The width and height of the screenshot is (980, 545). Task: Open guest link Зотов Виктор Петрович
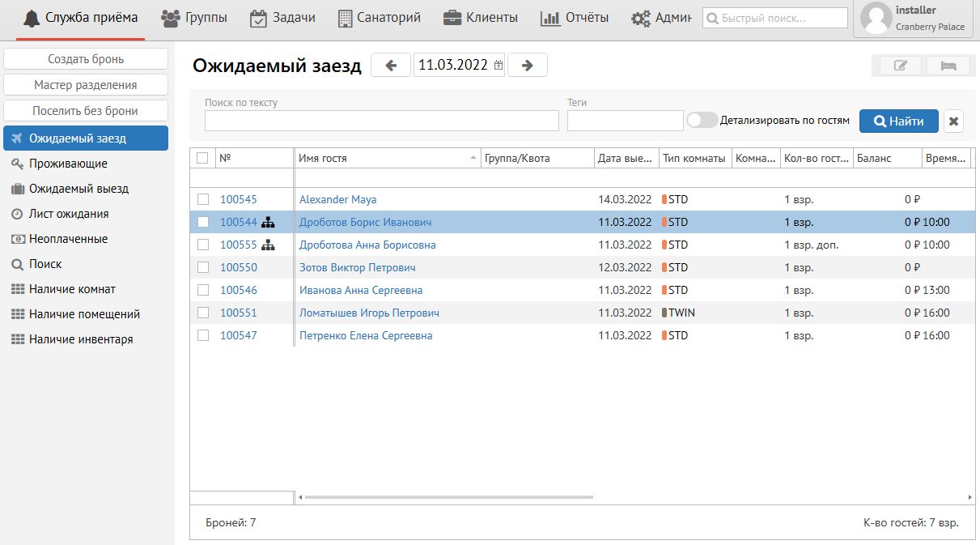pos(357,267)
